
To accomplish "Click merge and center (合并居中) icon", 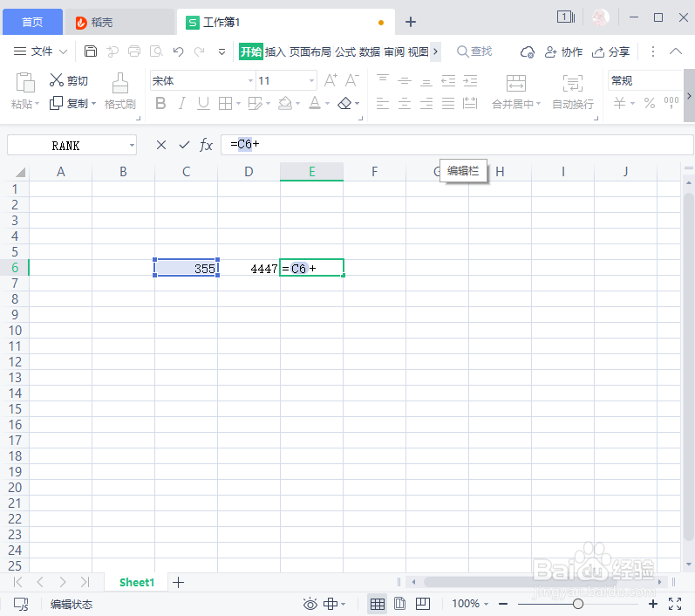I will pos(516,83).
